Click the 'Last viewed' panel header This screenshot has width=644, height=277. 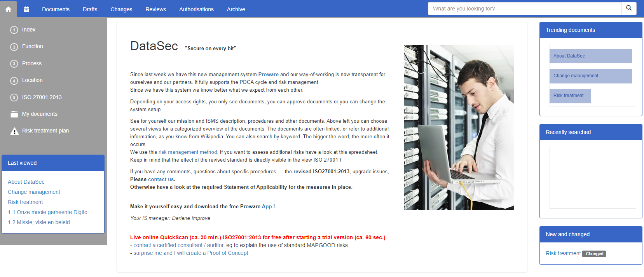(x=53, y=163)
